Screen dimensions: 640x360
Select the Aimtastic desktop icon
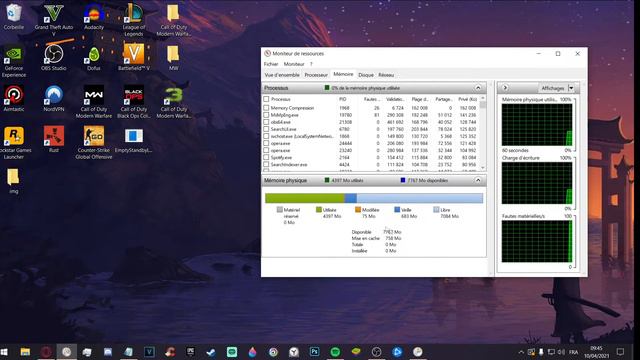click(x=13, y=98)
